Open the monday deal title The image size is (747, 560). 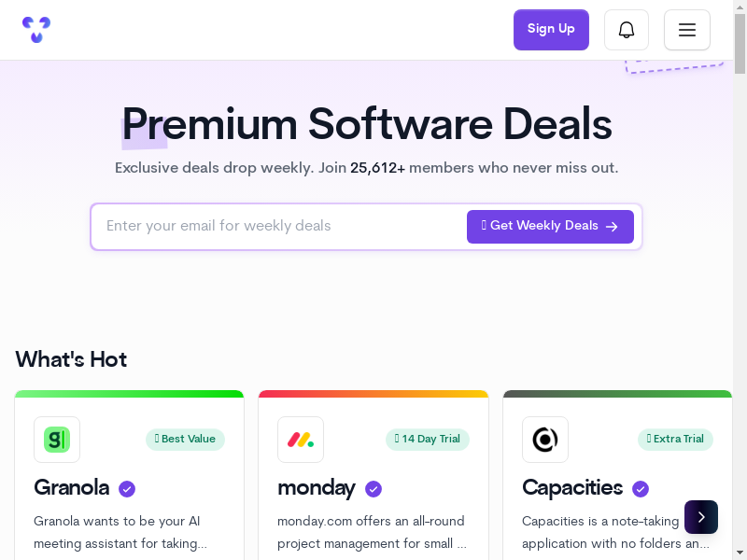tap(317, 488)
